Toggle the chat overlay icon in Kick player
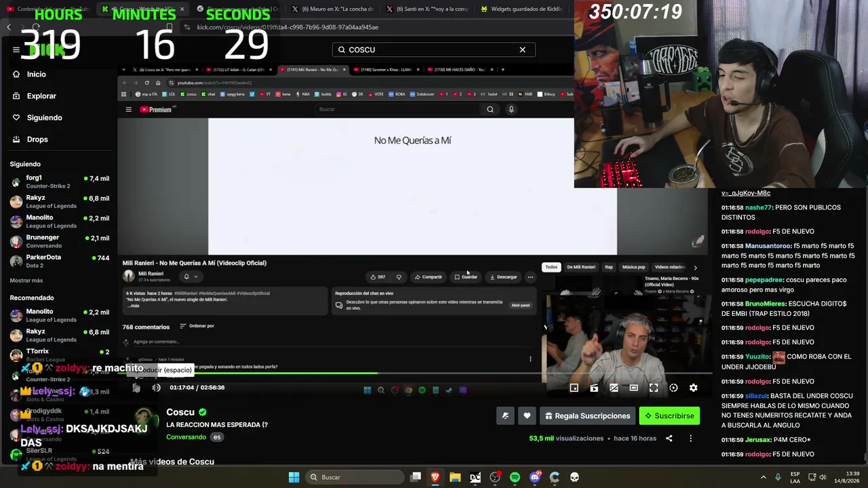The height and width of the screenshot is (488, 868). point(614,388)
